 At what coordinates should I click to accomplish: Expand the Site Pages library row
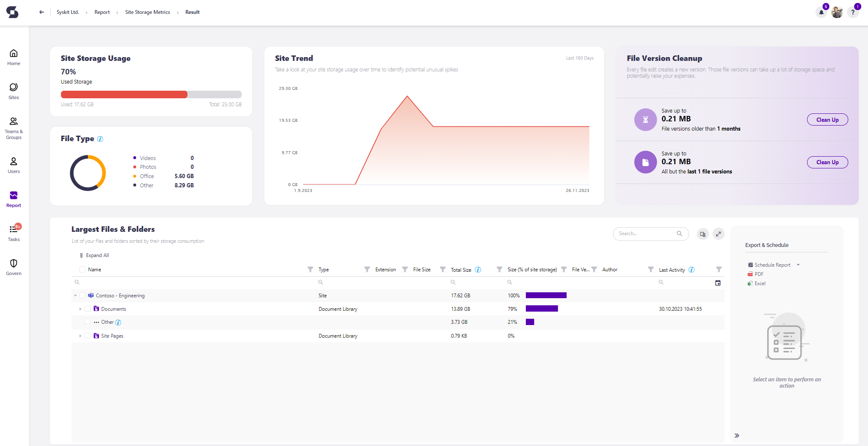(80, 336)
